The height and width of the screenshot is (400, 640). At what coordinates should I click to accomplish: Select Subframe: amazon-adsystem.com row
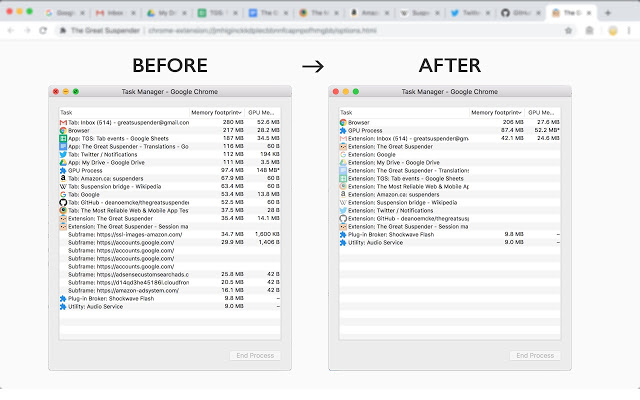point(170,291)
